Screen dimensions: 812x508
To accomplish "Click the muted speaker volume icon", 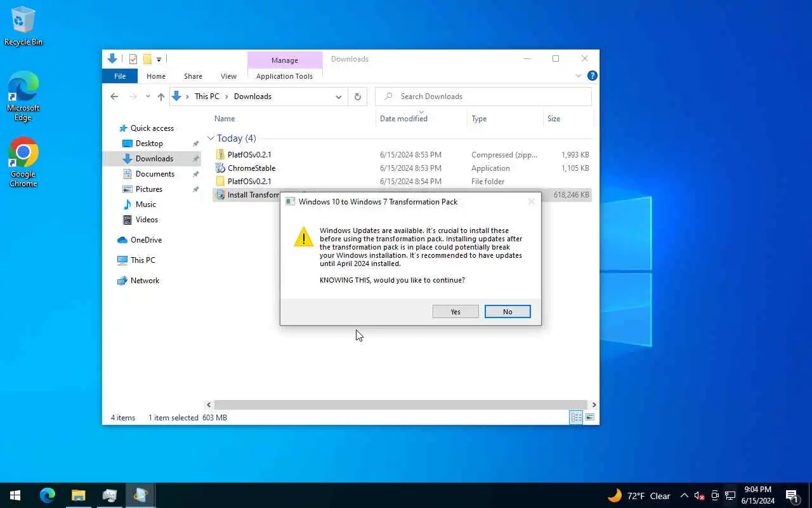I will click(699, 496).
